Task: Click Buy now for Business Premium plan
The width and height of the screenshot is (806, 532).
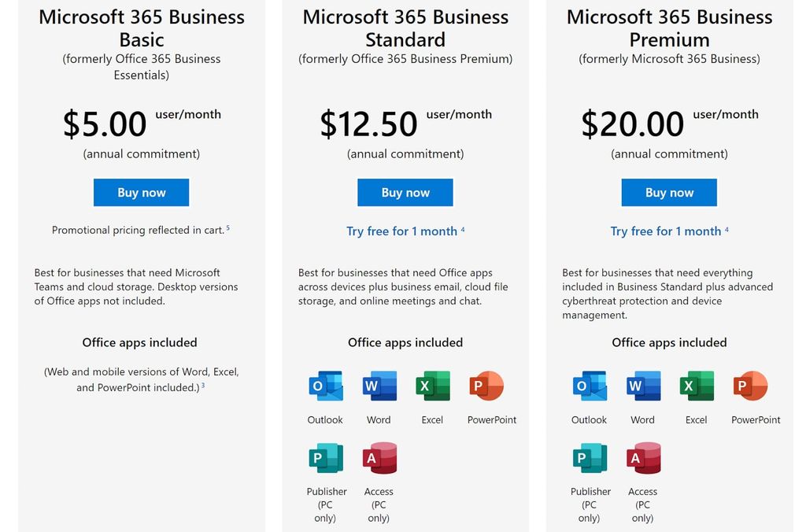Action: click(x=668, y=192)
